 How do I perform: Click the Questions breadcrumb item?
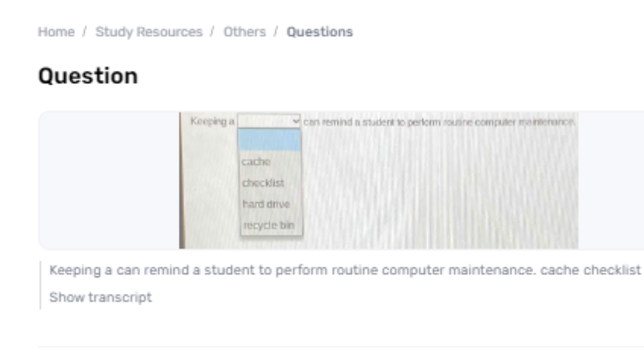319,32
